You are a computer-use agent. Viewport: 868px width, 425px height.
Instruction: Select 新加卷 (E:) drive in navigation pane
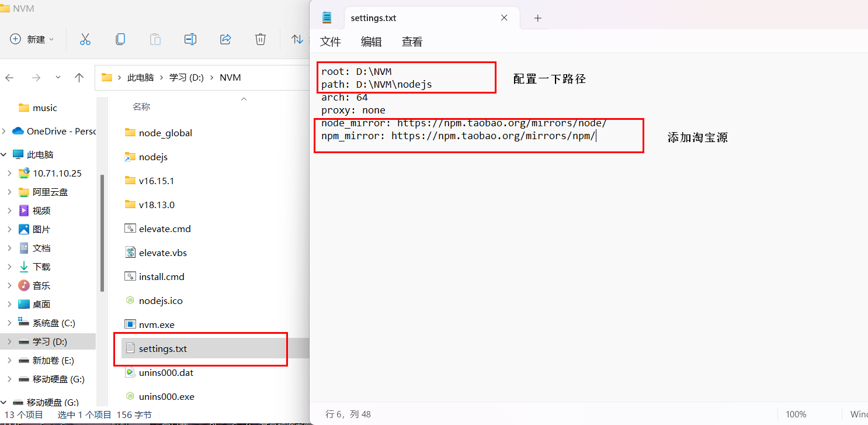pyautogui.click(x=47, y=360)
